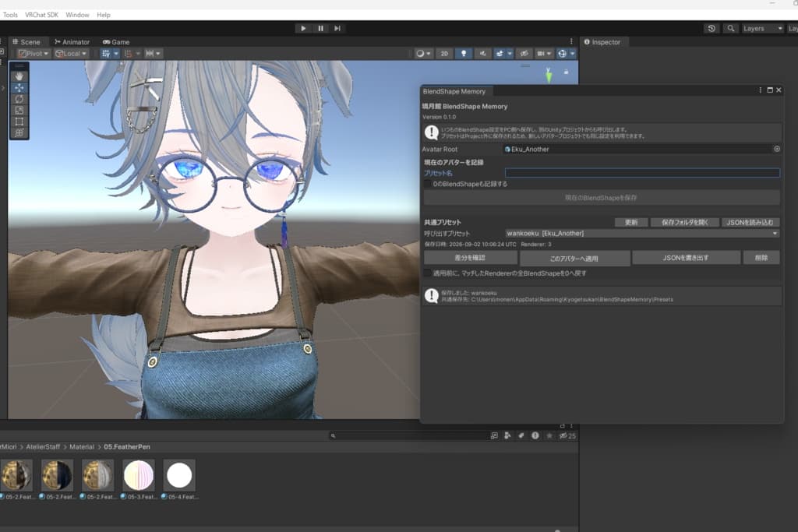
Task: Select the Scale tool
Action: [19, 110]
